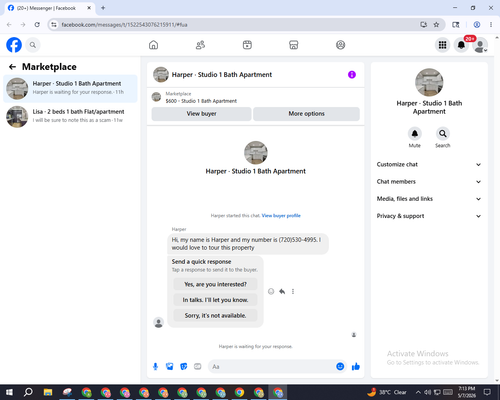Screen dimensions: 500x400
Task: Click the voice clip microphone icon
Action: point(155,367)
